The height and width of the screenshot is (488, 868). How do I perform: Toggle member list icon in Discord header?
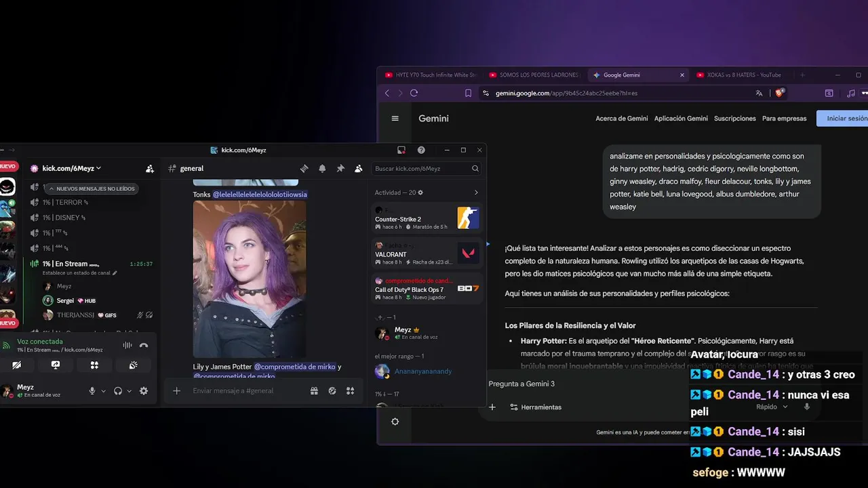pos(359,169)
